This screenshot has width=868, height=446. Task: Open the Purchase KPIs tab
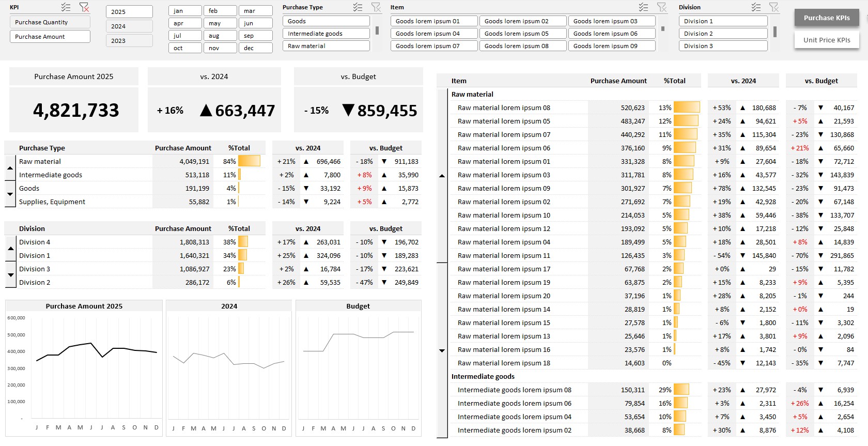(x=827, y=18)
